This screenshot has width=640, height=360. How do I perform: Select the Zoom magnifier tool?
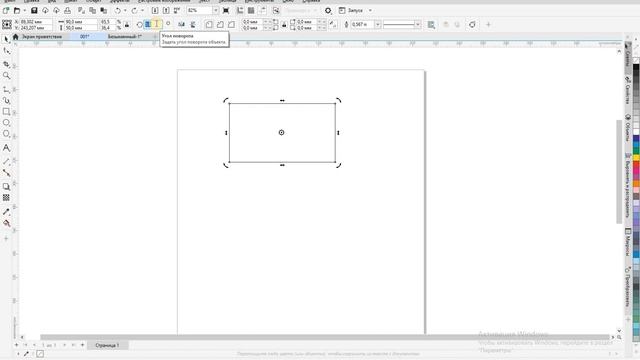pos(6,76)
